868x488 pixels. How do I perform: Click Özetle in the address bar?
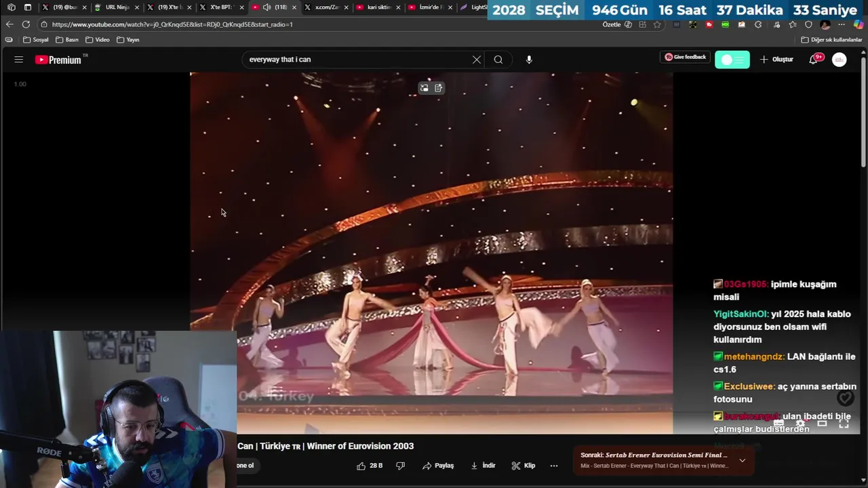pos(612,24)
